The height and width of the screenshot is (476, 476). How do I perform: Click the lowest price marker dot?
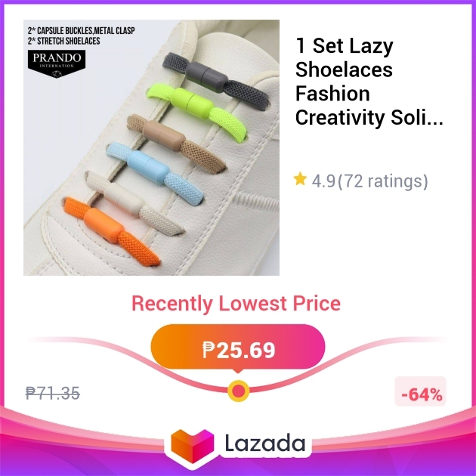tap(239, 391)
